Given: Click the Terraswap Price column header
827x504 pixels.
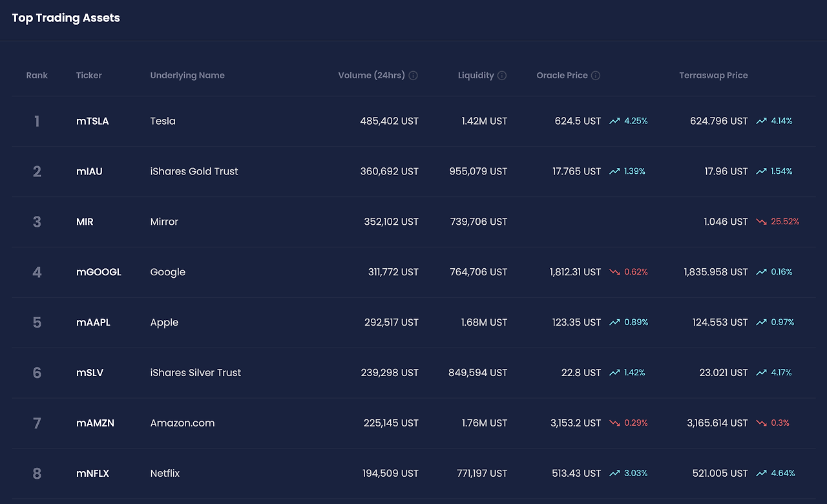Looking at the screenshot, I should [713, 76].
